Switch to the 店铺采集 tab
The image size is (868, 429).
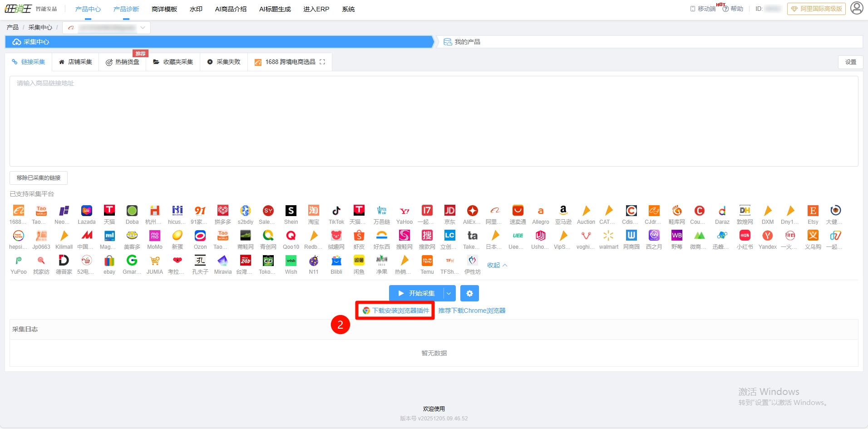click(x=75, y=62)
